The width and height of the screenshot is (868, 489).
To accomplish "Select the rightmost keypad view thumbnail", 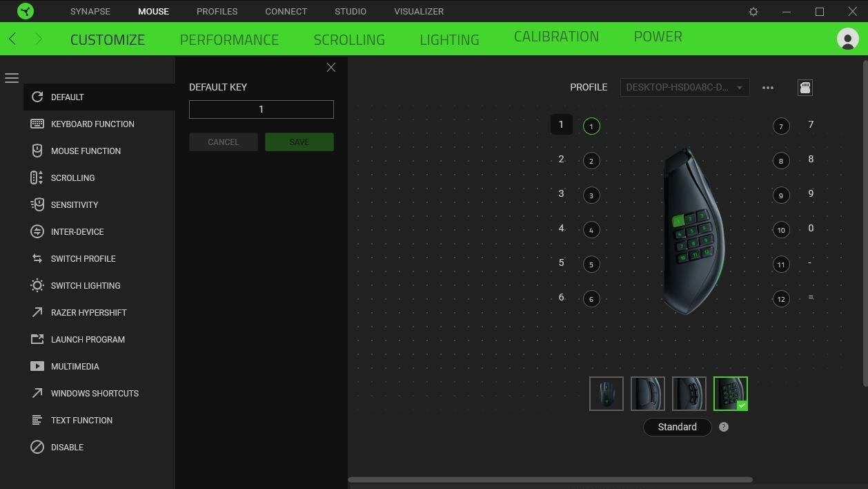I will [x=730, y=393].
